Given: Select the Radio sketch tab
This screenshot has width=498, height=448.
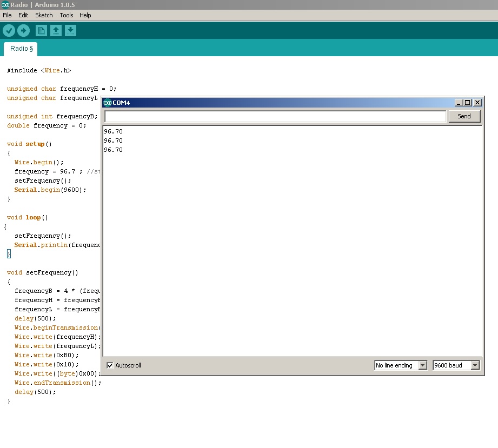Looking at the screenshot, I should [21, 49].
